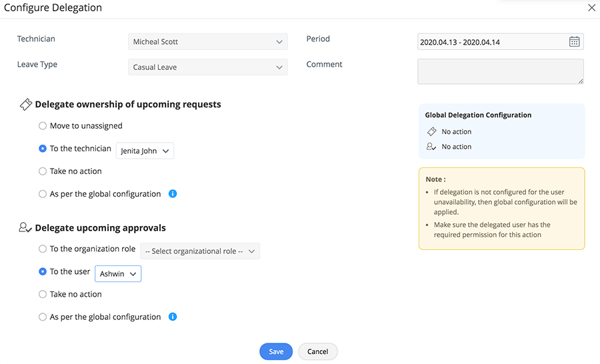The image size is (600, 364).
Task: Select the Move to unassigned option
Action: pos(43,125)
